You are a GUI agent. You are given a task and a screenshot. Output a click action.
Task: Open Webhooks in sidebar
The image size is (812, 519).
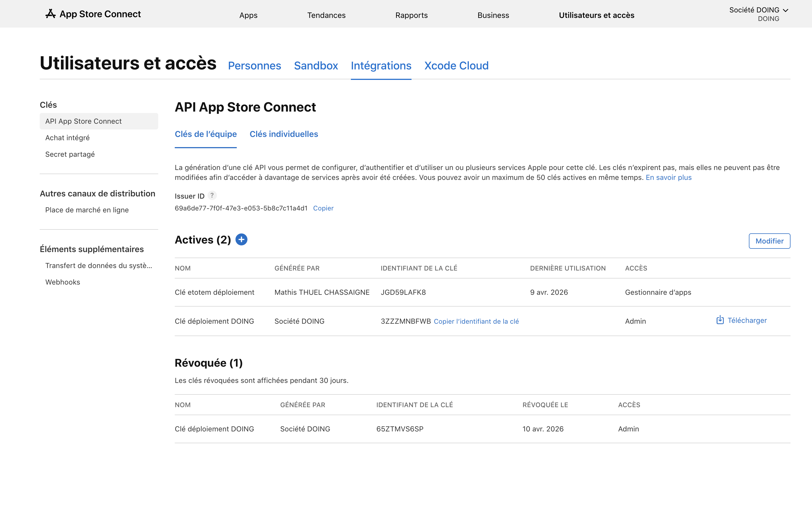coord(63,282)
